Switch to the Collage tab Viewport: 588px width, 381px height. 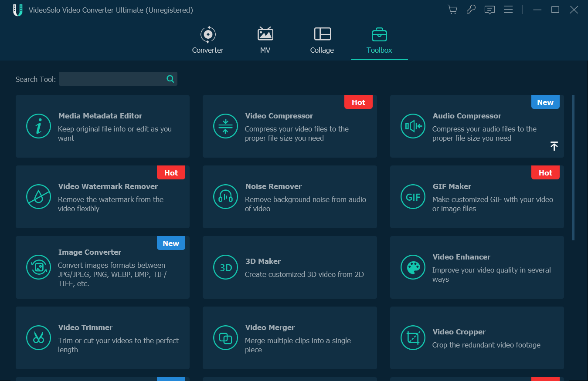(322, 40)
